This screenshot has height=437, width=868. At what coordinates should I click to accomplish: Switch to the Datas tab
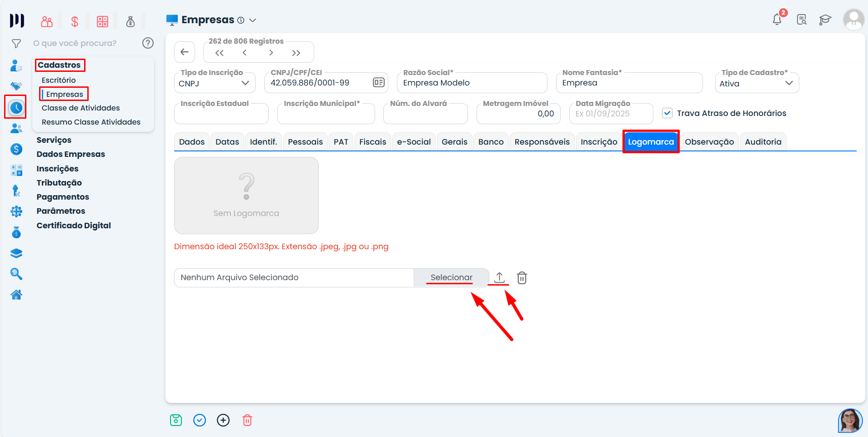pyautogui.click(x=227, y=142)
